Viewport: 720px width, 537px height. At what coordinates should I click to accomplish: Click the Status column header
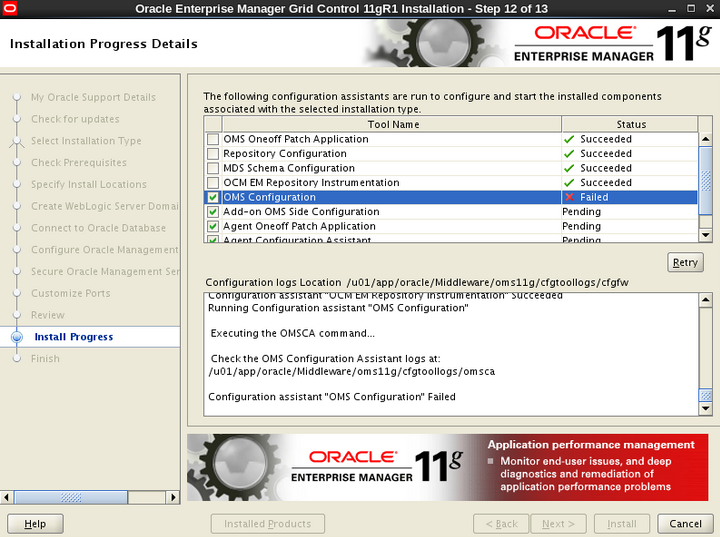click(630, 124)
